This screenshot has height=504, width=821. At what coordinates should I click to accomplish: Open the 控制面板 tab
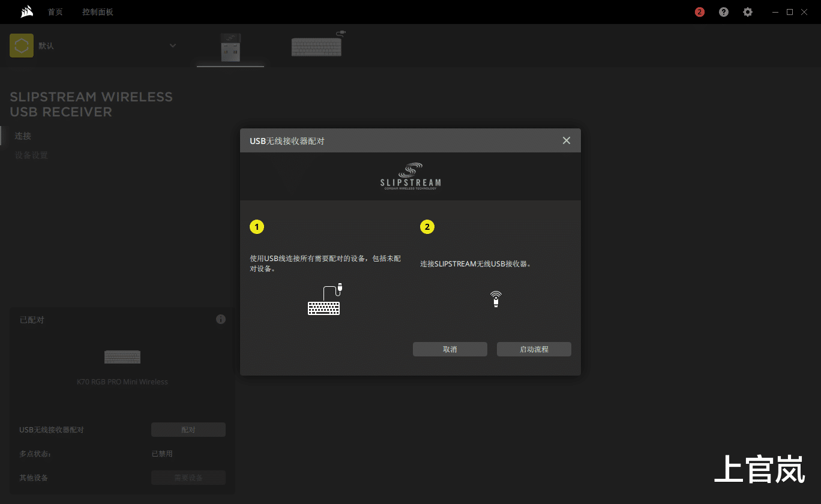98,12
